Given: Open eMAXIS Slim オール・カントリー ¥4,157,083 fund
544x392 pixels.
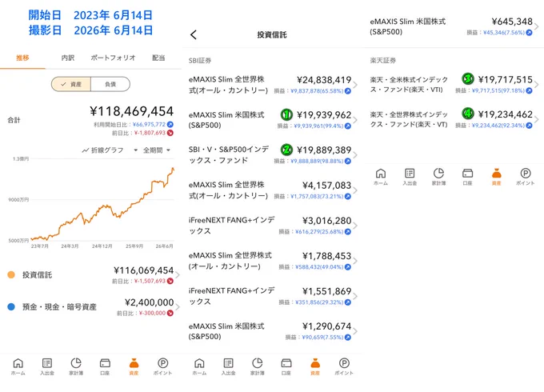Looking at the screenshot, I should [x=272, y=190].
